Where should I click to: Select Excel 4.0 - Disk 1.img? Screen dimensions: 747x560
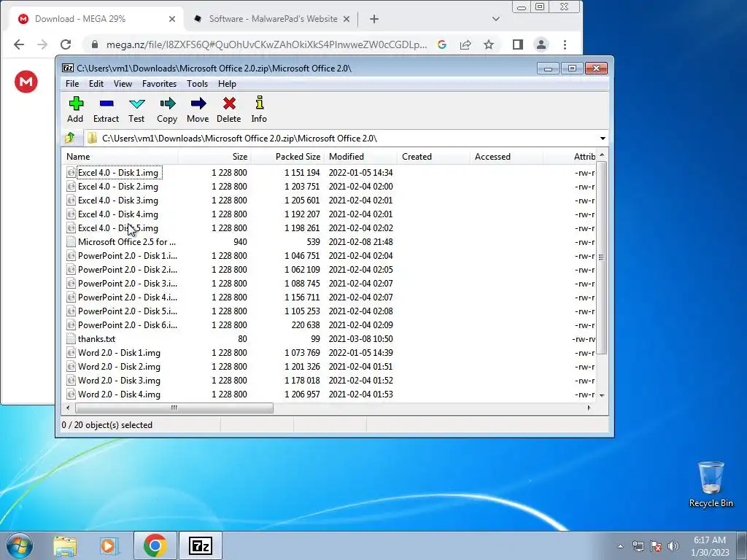point(117,172)
